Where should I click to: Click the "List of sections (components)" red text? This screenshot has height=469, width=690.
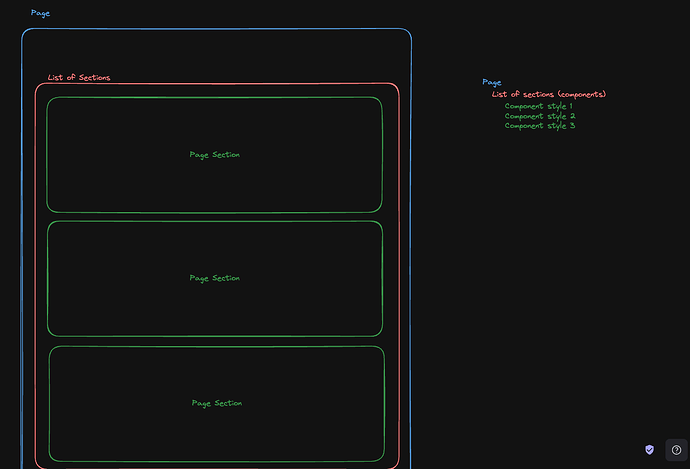tap(549, 94)
